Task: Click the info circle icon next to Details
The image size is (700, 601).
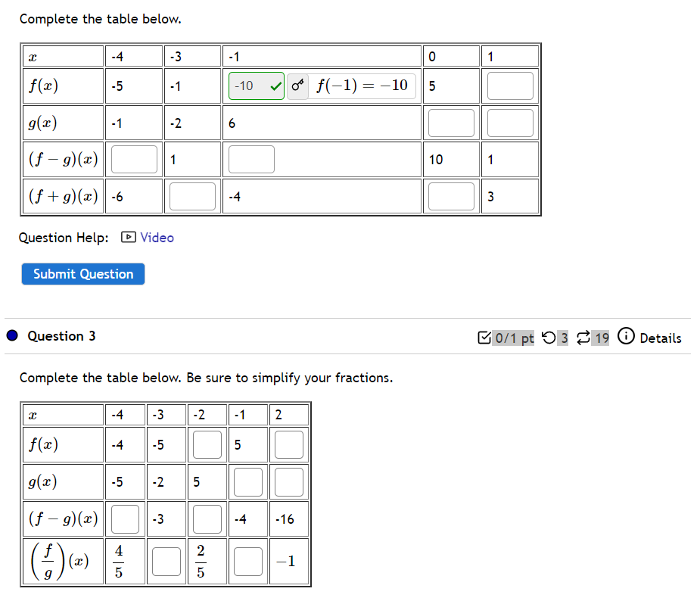Action: click(x=626, y=337)
